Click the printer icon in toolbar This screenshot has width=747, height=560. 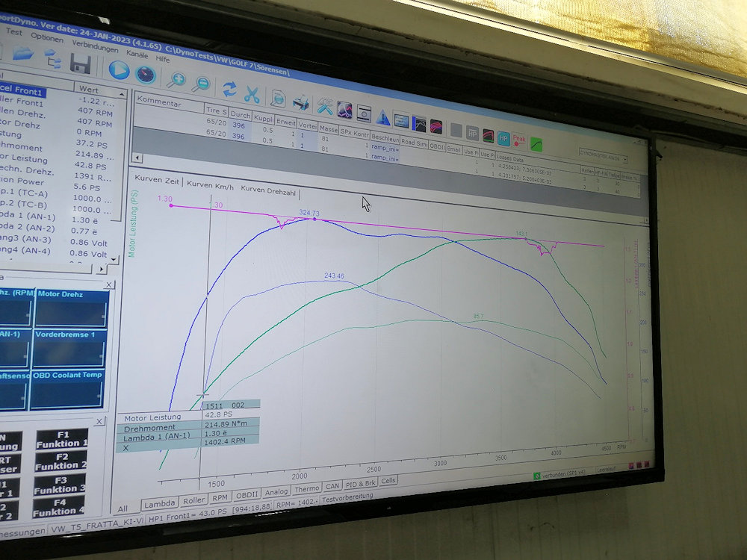pyautogui.click(x=300, y=102)
